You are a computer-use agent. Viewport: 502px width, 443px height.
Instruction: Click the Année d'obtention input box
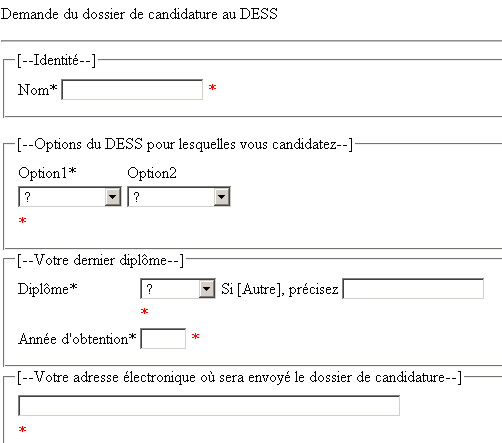pyautogui.click(x=163, y=339)
